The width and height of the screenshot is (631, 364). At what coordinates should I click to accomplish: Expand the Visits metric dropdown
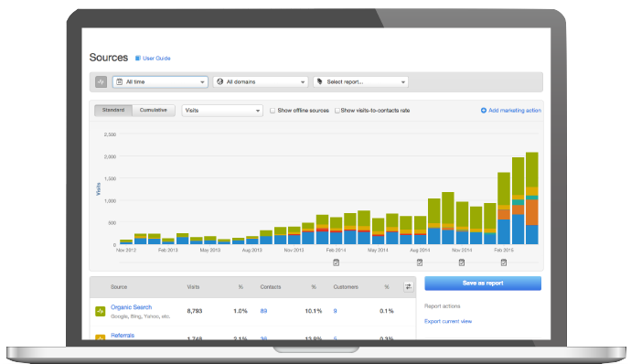[x=222, y=111]
